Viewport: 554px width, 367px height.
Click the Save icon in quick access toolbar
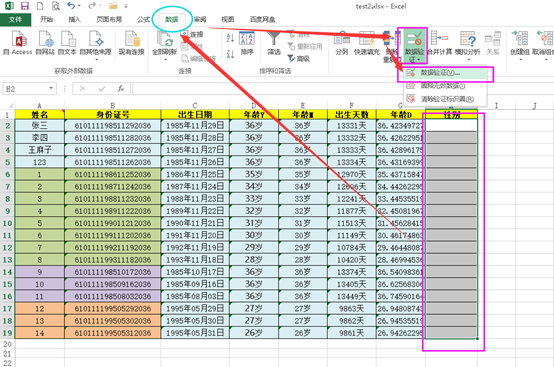tap(25, 6)
